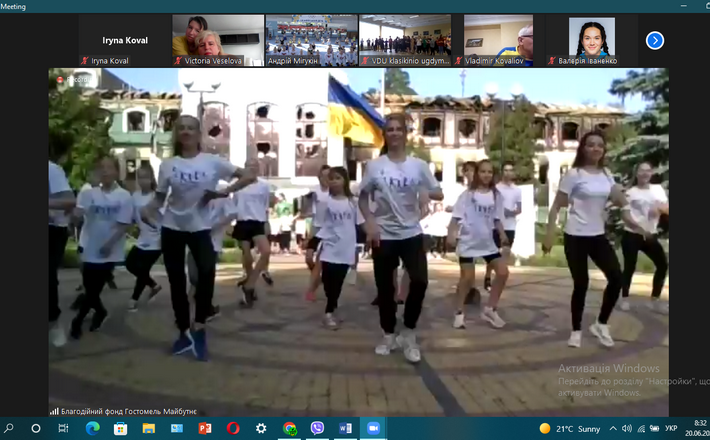
Task: Select the VDU klasikinio ugdymo thumbnail
Action: coord(404,39)
